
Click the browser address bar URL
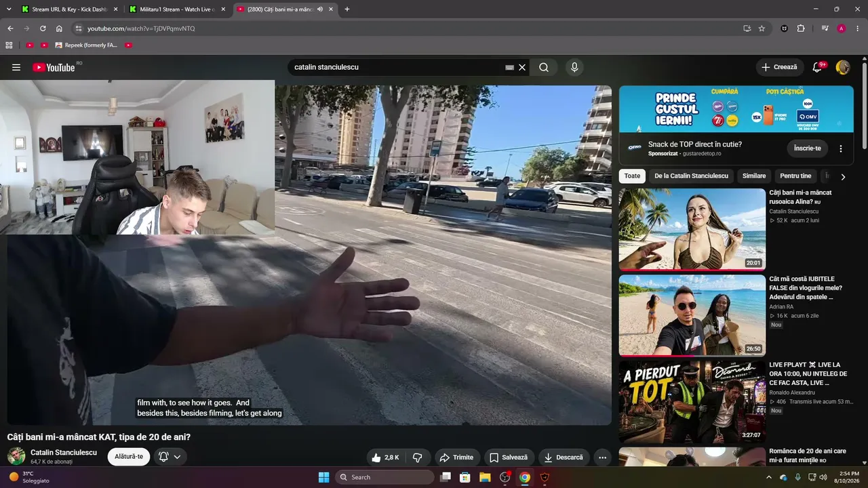[140, 28]
